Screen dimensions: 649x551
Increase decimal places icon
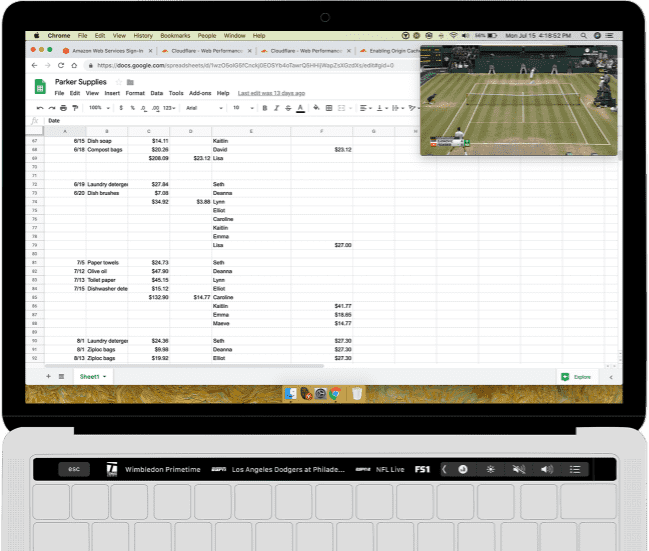pyautogui.click(x=155, y=108)
